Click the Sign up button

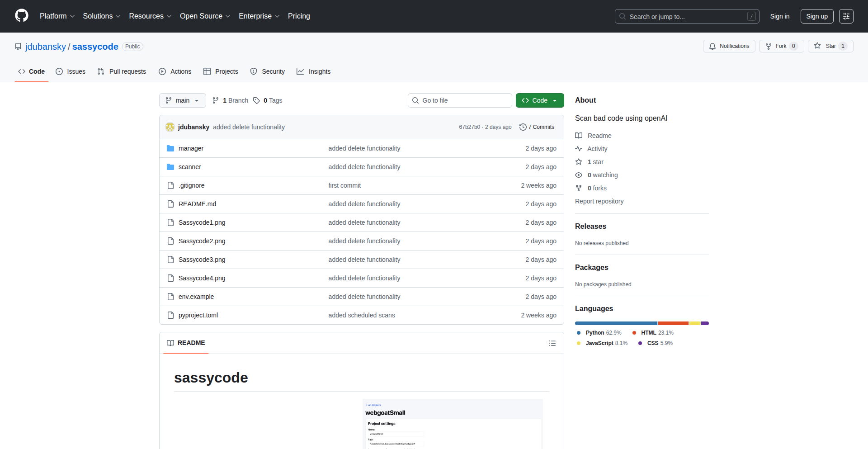click(x=816, y=16)
